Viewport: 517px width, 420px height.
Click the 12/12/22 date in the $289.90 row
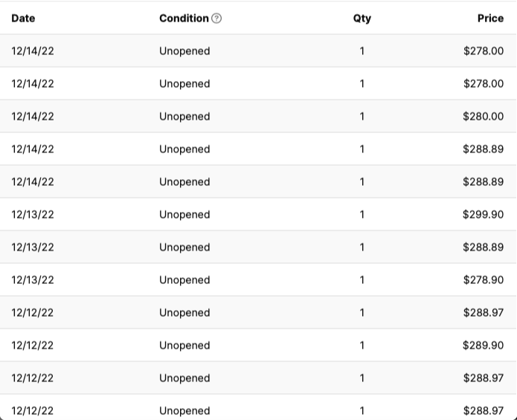click(x=32, y=345)
